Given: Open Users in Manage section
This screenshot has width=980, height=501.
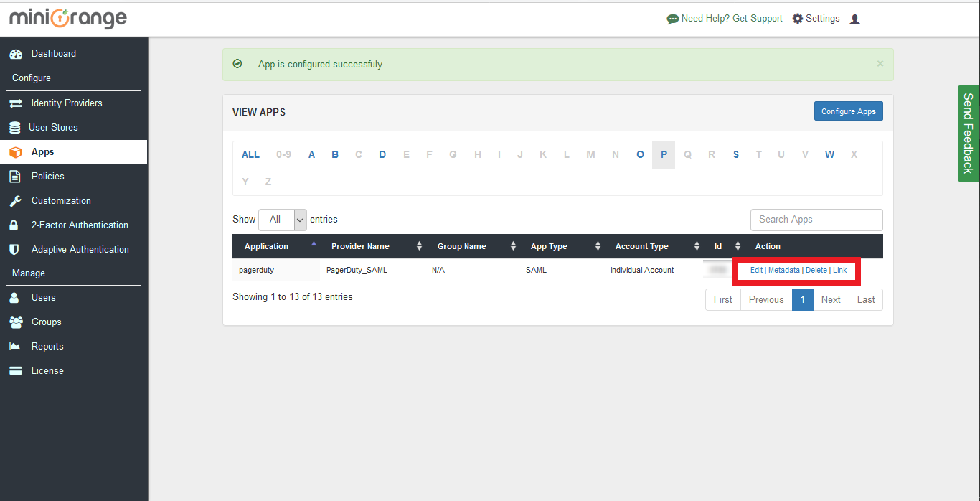Looking at the screenshot, I should (43, 298).
